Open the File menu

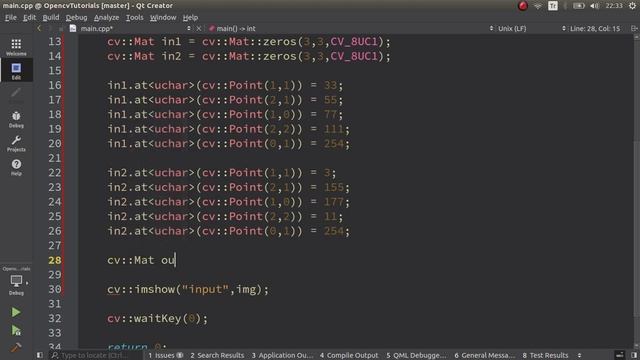click(x=11, y=18)
